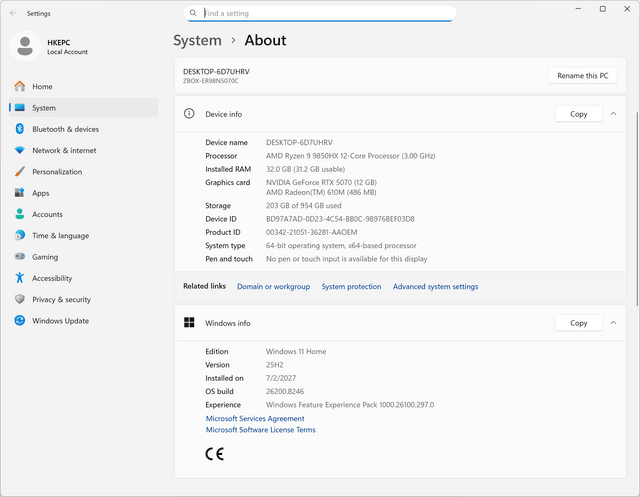Click storage value 203 GB of 954 GB used
640x497 pixels.
pyautogui.click(x=304, y=205)
